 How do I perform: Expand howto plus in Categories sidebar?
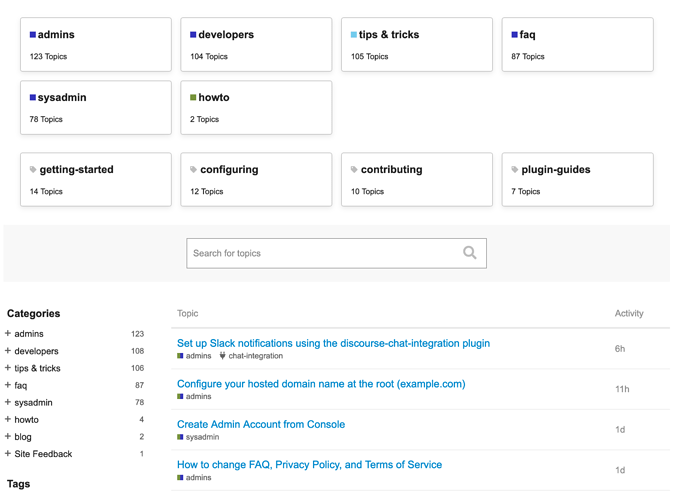pyautogui.click(x=8, y=419)
